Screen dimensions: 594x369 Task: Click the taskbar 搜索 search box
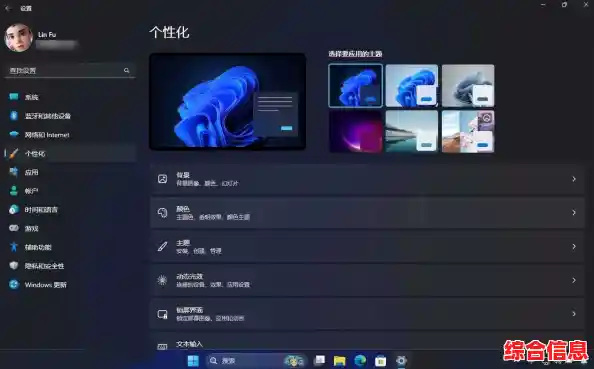pyautogui.click(x=256, y=361)
